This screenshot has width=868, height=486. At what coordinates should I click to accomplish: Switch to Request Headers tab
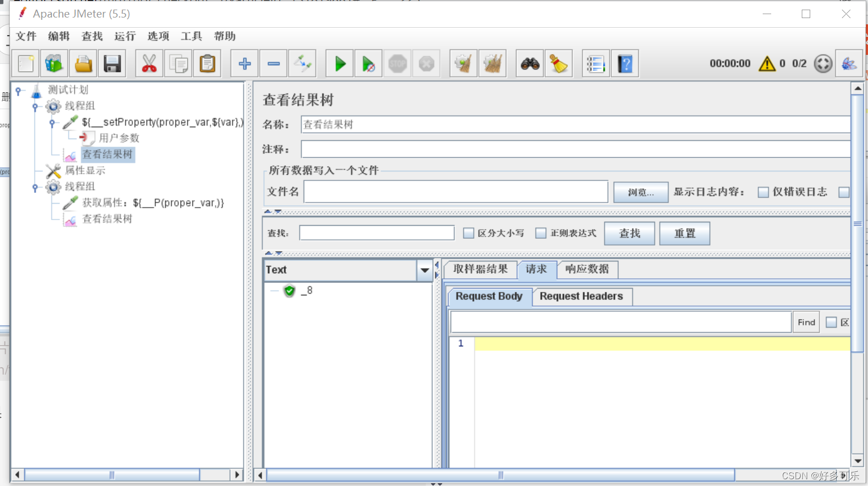tap(581, 296)
